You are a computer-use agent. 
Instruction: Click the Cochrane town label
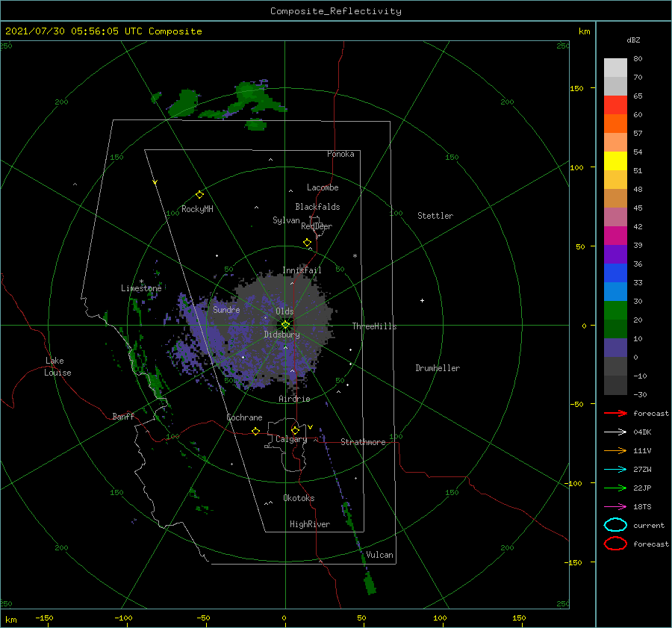coord(244,417)
